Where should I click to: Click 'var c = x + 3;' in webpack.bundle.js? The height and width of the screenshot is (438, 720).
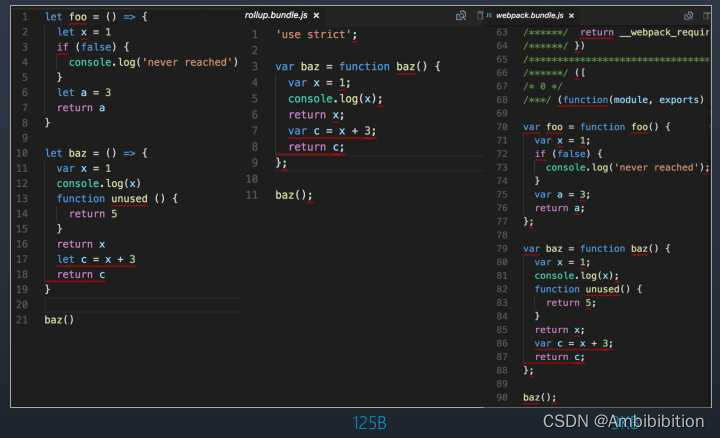pyautogui.click(x=574, y=343)
